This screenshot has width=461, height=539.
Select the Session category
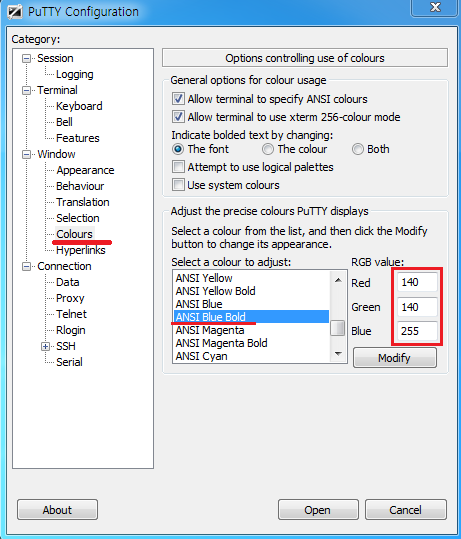coord(55,58)
